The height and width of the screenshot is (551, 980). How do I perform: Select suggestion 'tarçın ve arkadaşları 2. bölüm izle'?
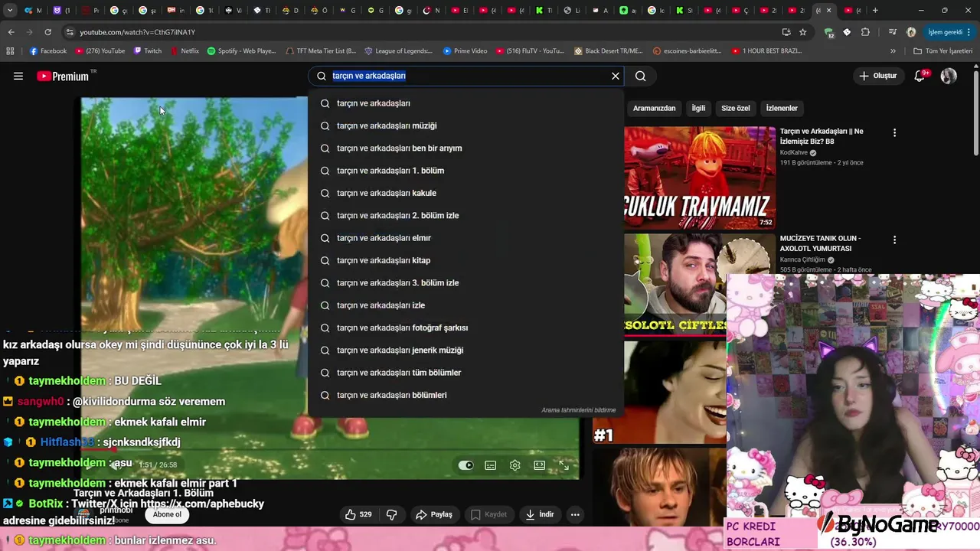465,215
